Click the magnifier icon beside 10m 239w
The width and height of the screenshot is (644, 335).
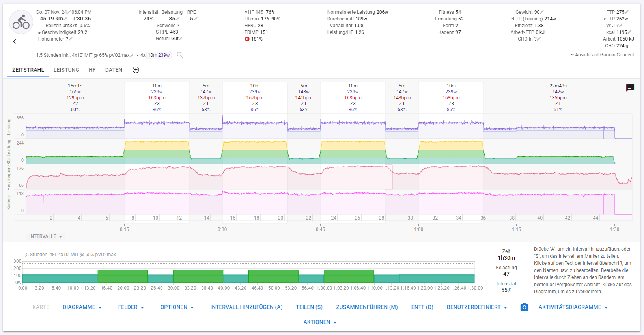180,55
